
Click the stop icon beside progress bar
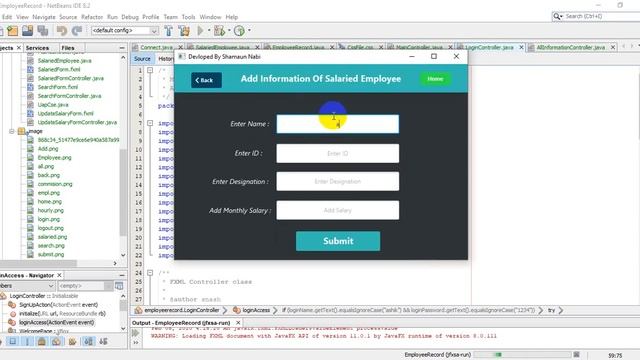576,355
